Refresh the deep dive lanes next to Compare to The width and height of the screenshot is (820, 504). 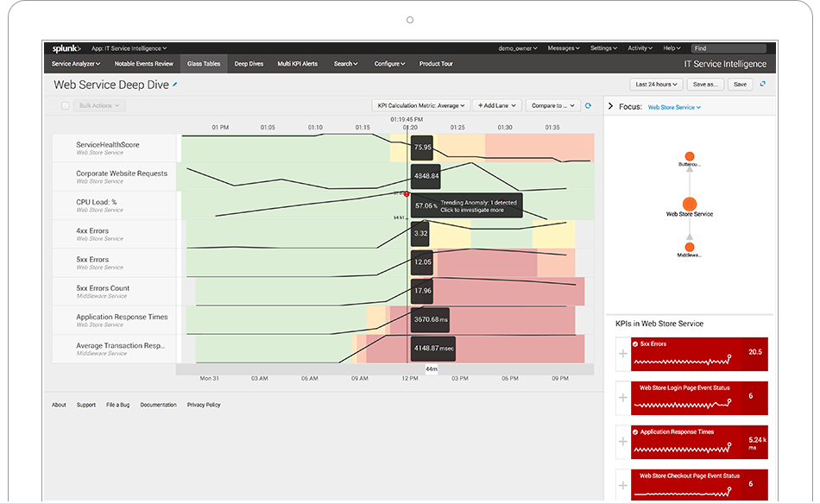pyautogui.click(x=589, y=105)
